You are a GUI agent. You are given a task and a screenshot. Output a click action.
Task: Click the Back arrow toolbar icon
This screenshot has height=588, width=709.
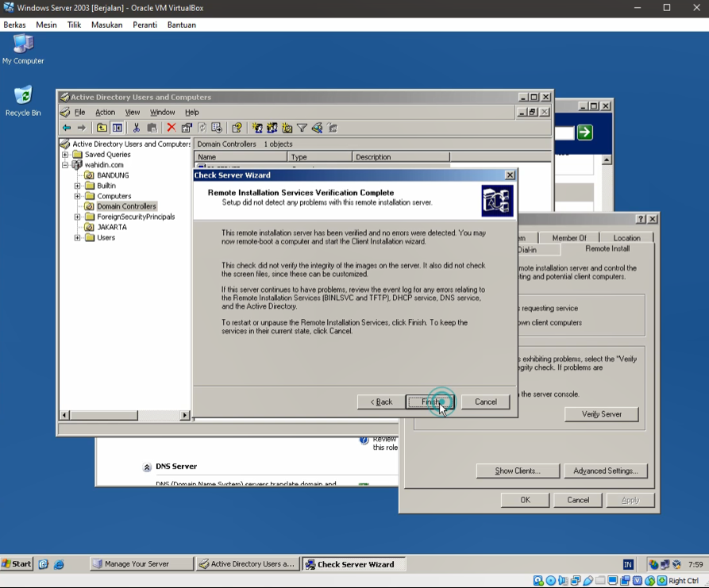click(x=67, y=128)
